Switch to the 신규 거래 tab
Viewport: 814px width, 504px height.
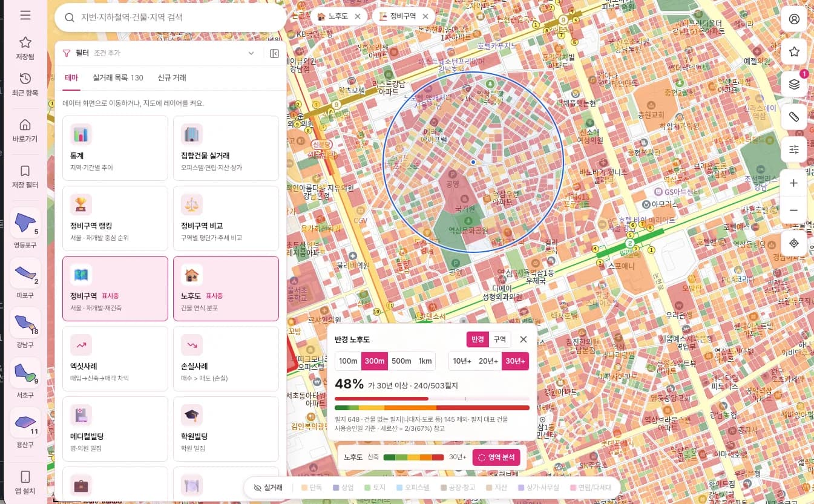click(172, 77)
